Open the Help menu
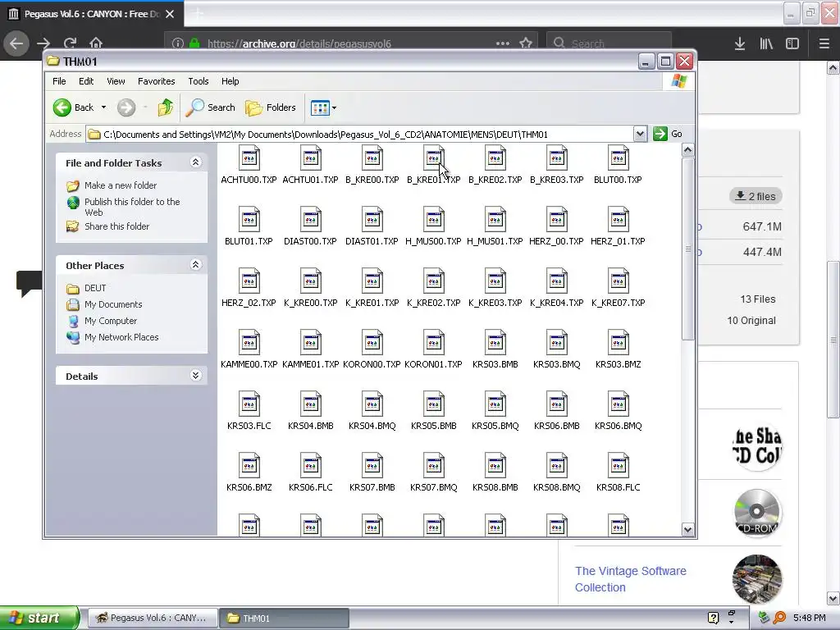The width and height of the screenshot is (840, 630). point(231,81)
